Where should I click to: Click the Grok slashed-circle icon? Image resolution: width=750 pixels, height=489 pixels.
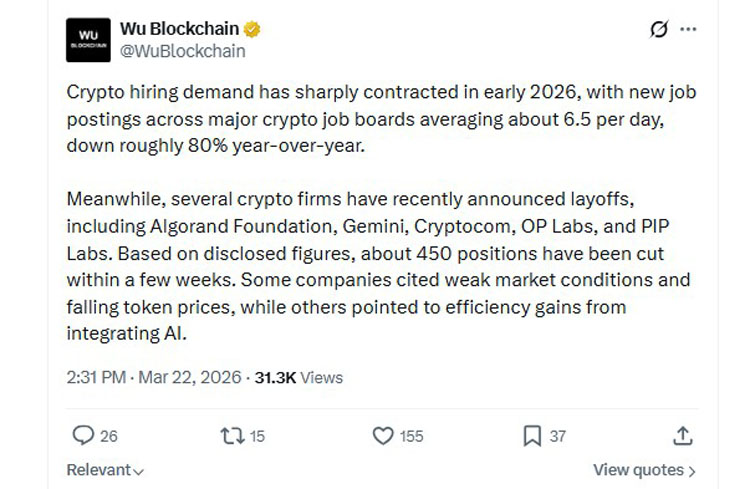pos(658,30)
